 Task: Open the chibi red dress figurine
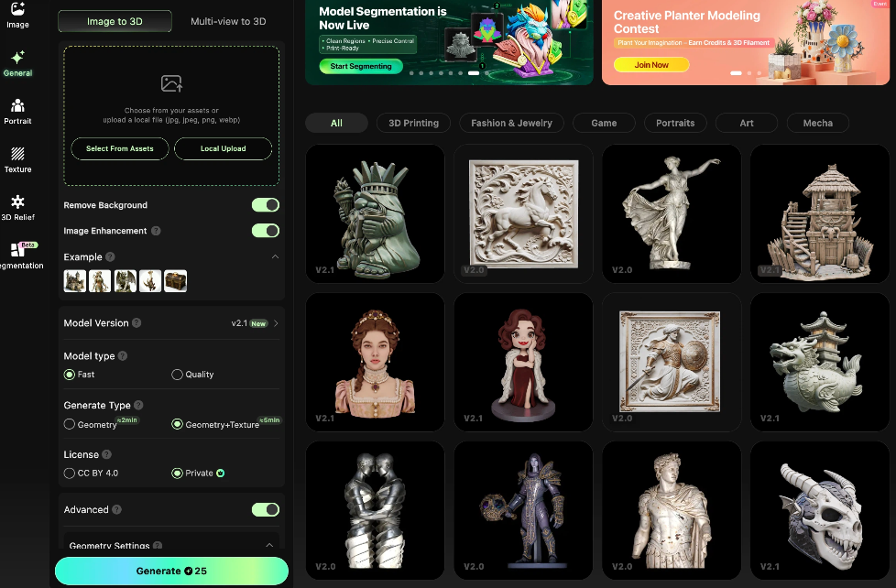523,363
